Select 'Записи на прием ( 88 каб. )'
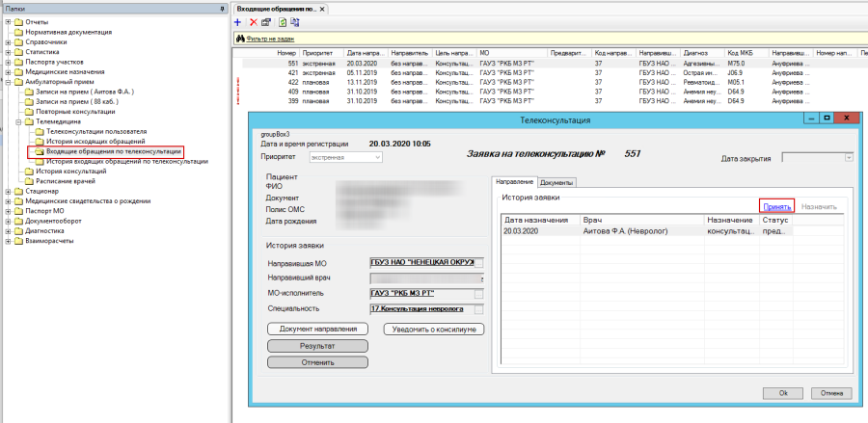 click(x=77, y=102)
